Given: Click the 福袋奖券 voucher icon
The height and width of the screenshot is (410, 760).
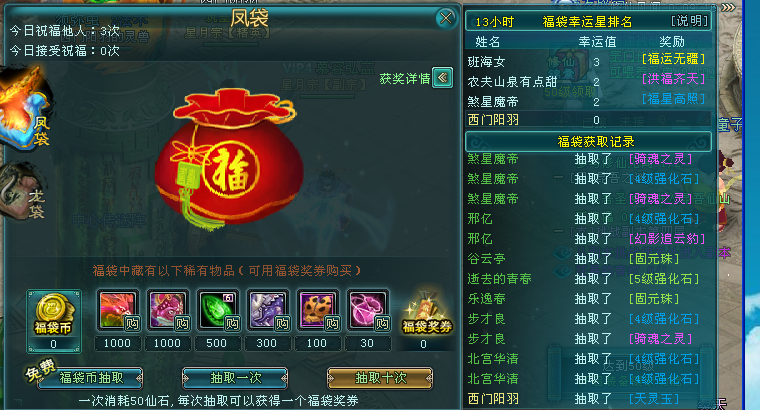Looking at the screenshot, I should coord(427,314).
